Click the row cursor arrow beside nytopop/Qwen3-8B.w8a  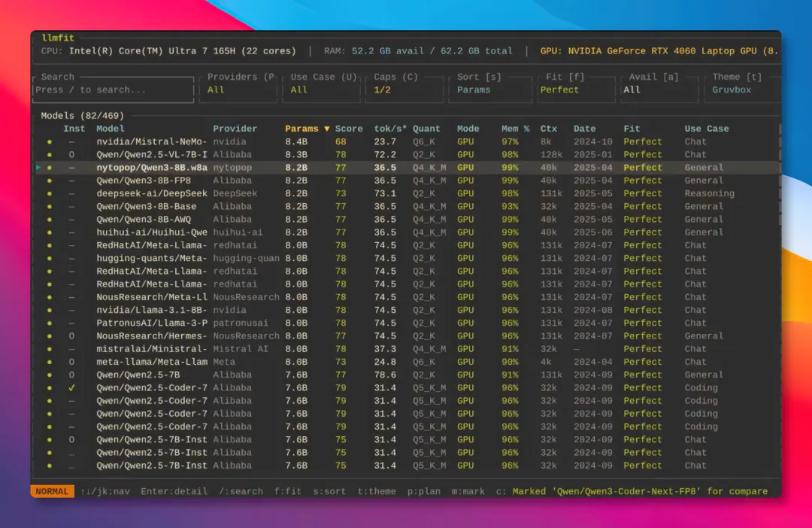[x=38, y=168]
